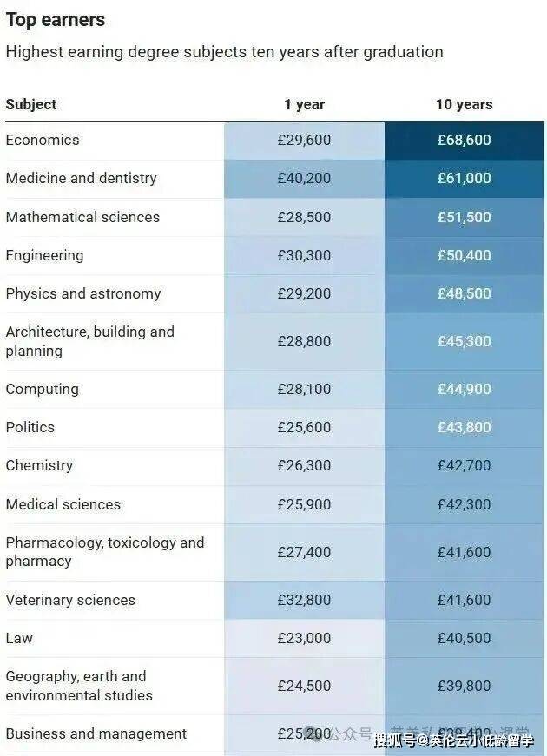The image size is (547, 756).
Task: Select the Subject column header
Action: pos(31,104)
